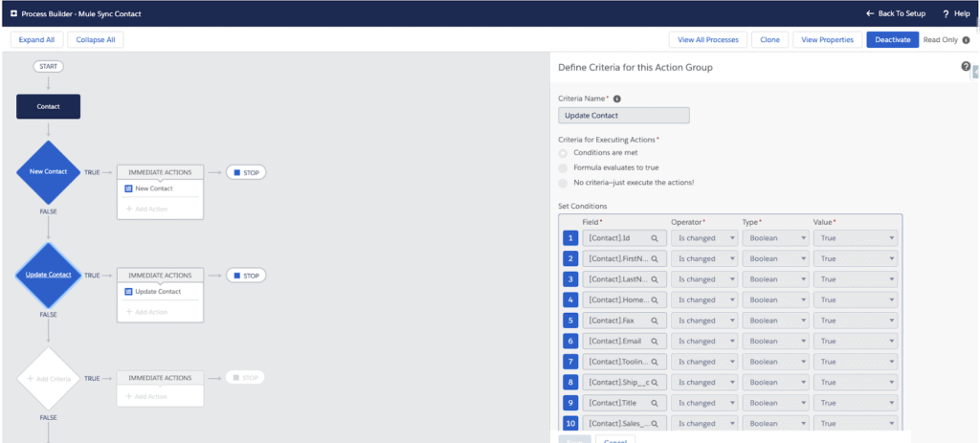This screenshot has height=443, width=980.
Task: Open Type dropdown for condition row 3
Action: 775,279
